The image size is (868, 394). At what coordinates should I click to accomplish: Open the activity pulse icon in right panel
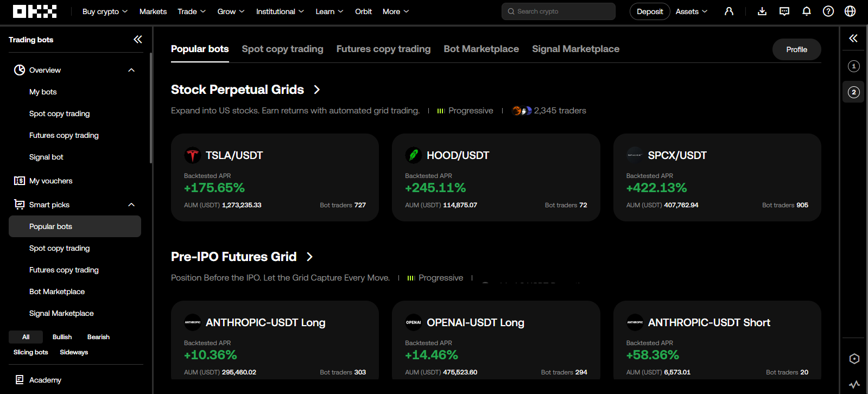854,384
